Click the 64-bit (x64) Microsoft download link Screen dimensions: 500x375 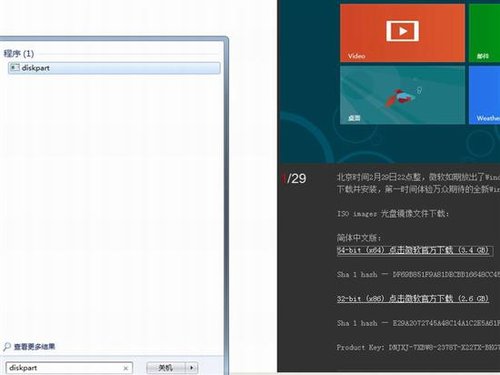413,250
